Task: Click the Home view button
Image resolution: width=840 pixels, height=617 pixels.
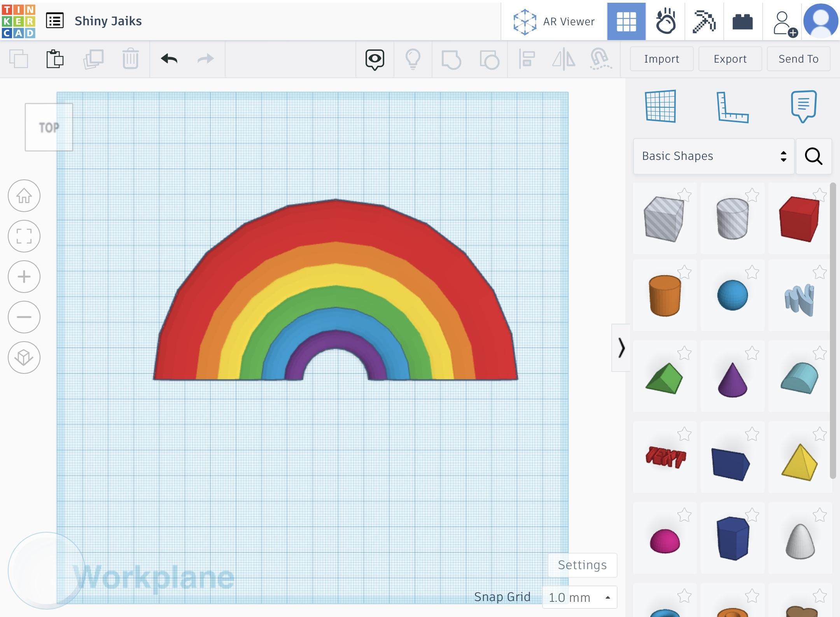Action: click(x=24, y=196)
